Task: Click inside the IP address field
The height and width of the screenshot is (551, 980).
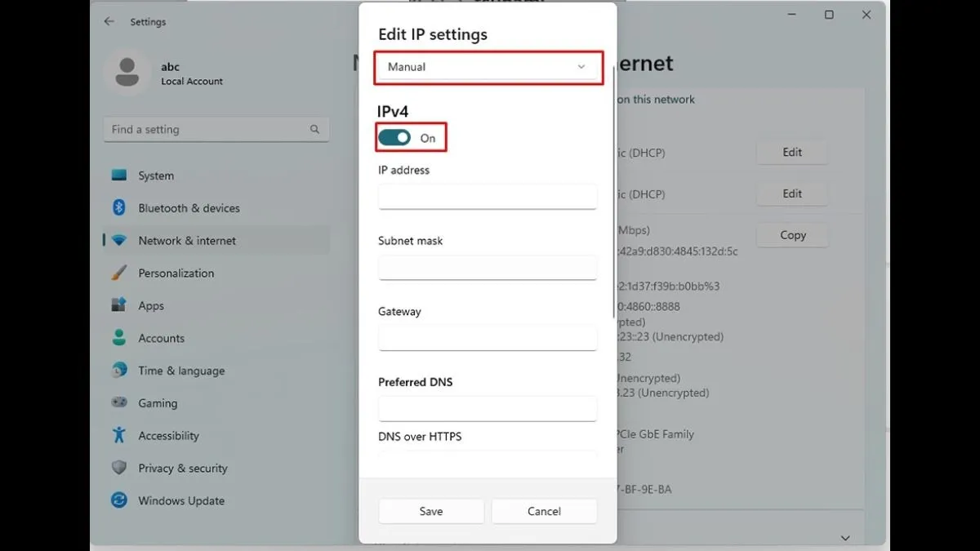Action: [488, 197]
